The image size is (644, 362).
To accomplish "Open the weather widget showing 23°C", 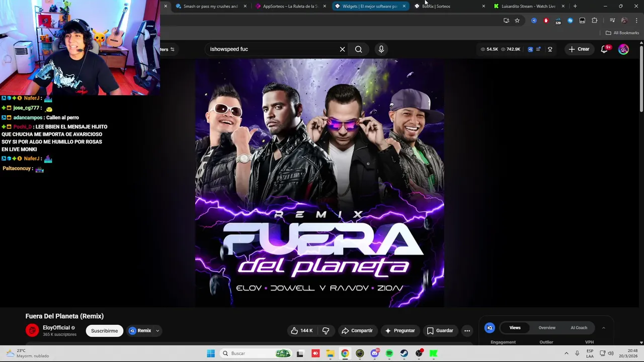I will 28,353.
